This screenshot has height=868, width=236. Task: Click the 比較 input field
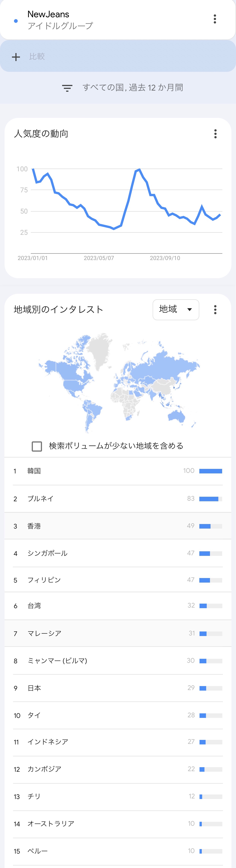point(118,56)
